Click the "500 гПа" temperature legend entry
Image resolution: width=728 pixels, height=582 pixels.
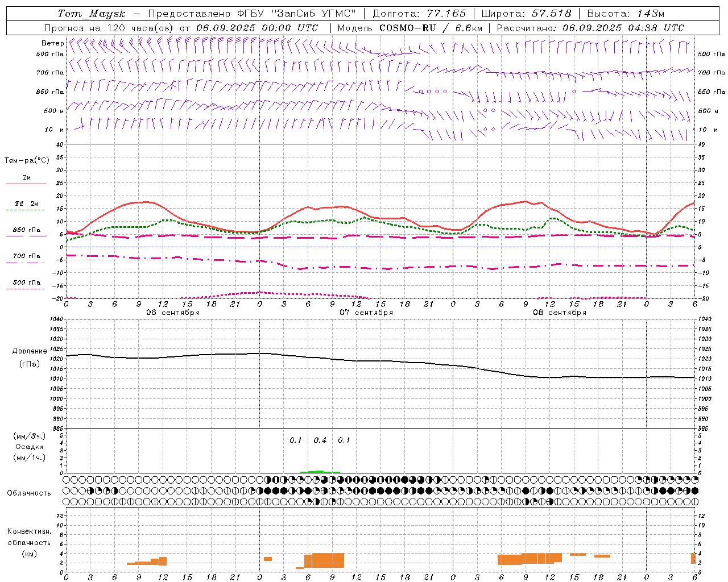coord(27,282)
